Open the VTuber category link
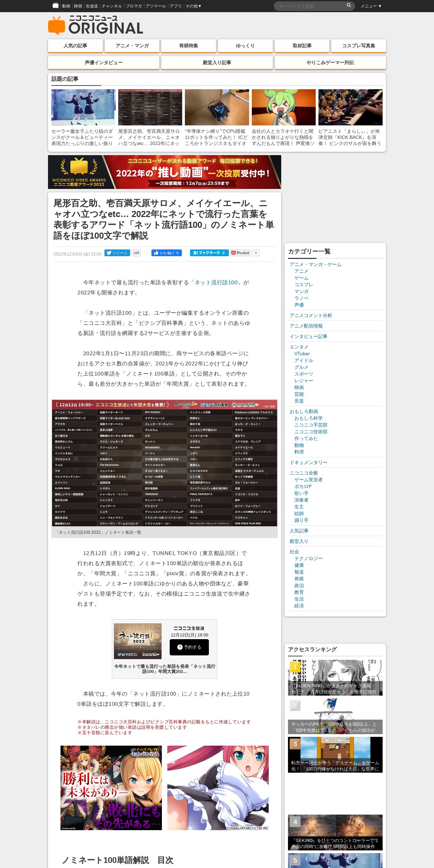 pos(302,354)
